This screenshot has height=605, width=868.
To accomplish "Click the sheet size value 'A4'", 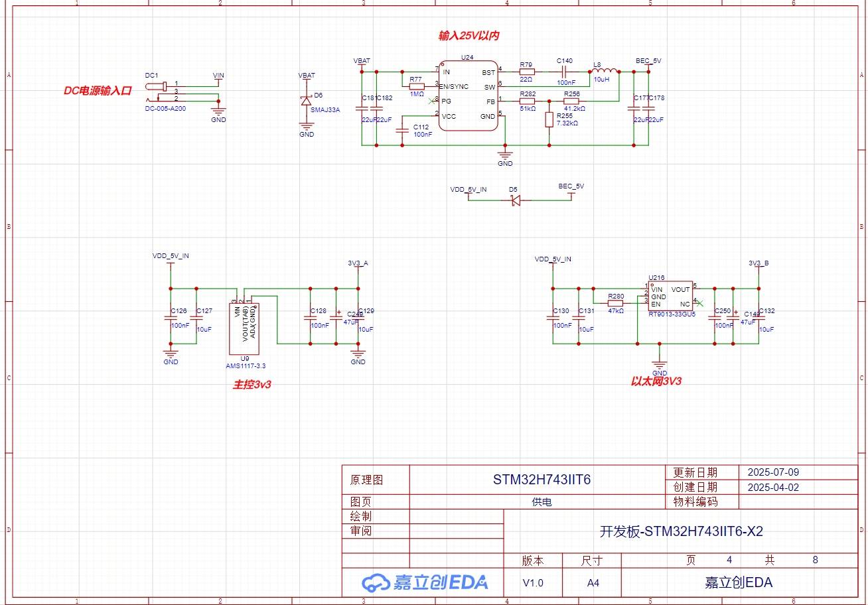I will coord(592,583).
